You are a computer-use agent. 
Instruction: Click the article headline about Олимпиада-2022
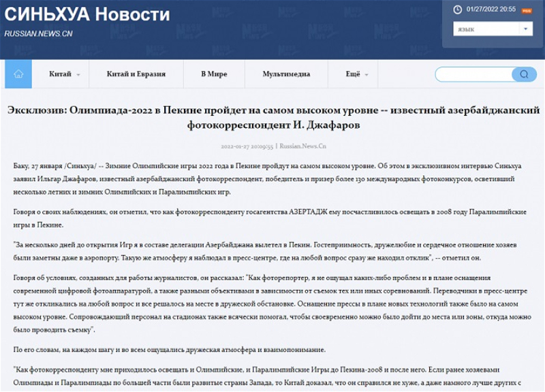274,117
